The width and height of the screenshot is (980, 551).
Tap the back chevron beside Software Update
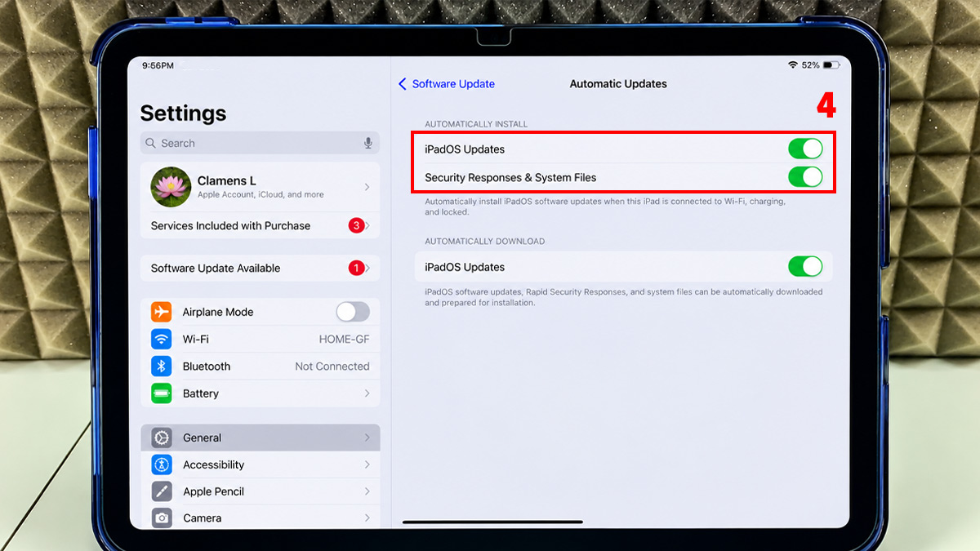point(402,84)
